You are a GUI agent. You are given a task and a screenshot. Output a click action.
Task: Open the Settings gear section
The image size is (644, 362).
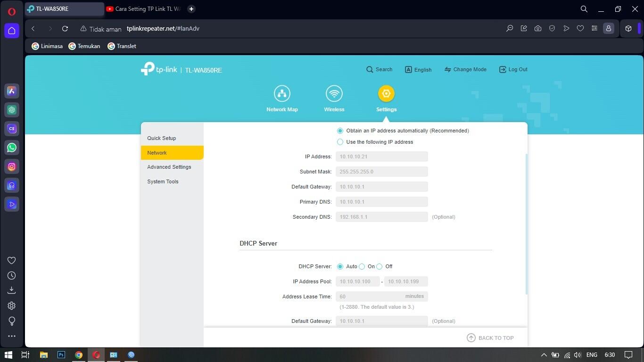click(x=386, y=99)
